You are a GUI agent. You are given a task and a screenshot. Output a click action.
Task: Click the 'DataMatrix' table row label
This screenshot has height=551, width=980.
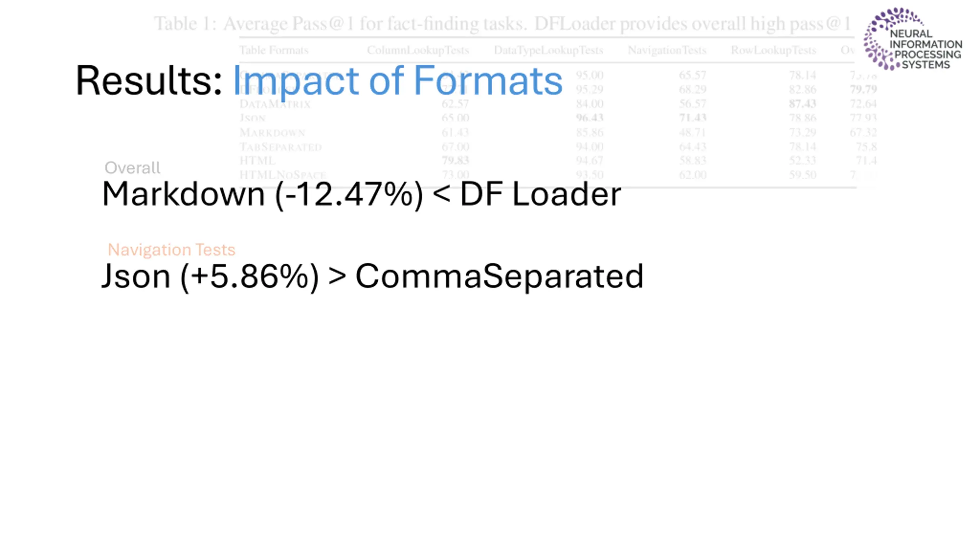(x=275, y=104)
